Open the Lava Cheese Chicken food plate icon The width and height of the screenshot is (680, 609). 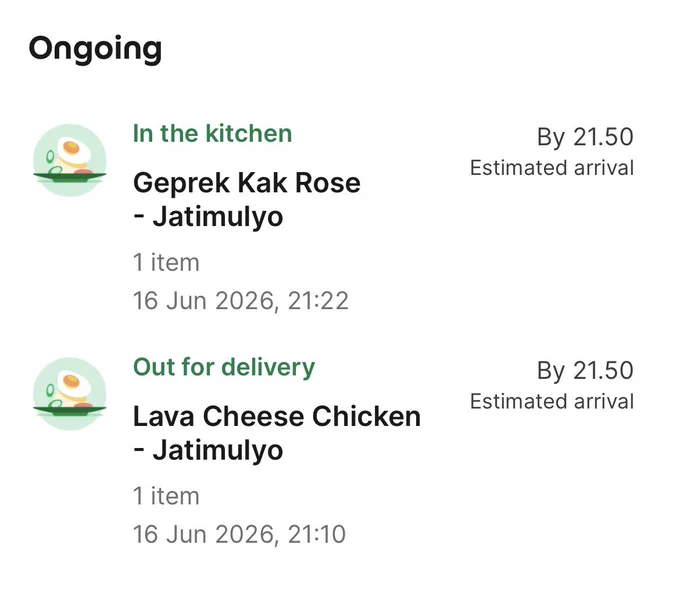70,394
